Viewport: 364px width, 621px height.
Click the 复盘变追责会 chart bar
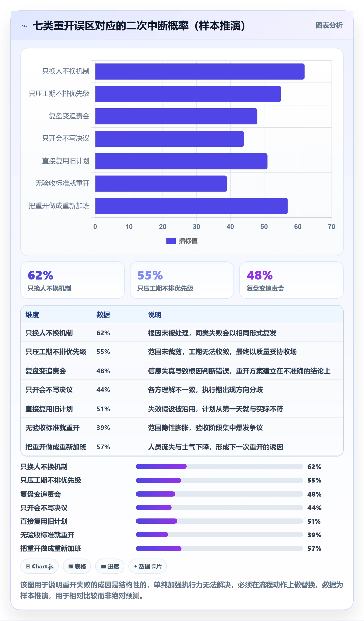(x=176, y=116)
